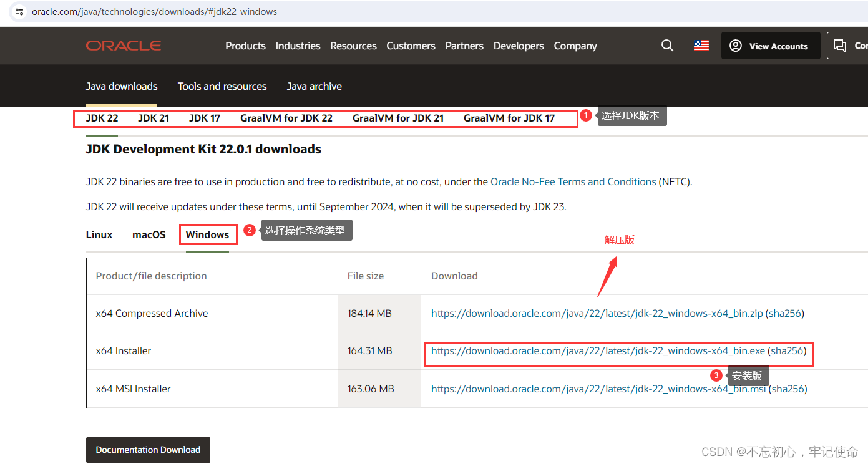
Task: Click the Documentation Download button
Action: [x=148, y=450]
